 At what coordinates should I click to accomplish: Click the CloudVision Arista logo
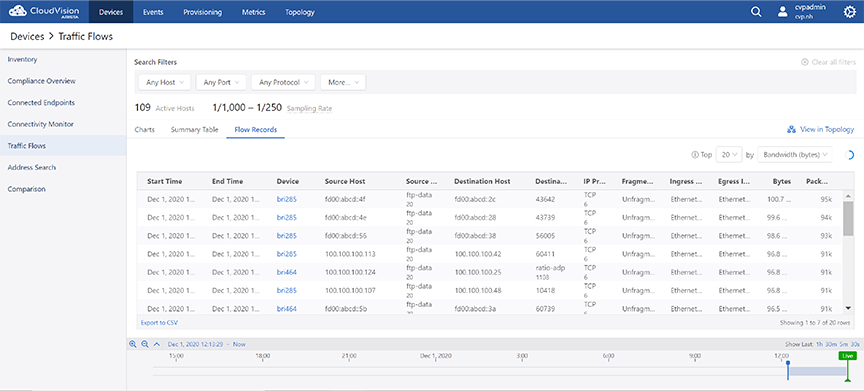[x=44, y=11]
